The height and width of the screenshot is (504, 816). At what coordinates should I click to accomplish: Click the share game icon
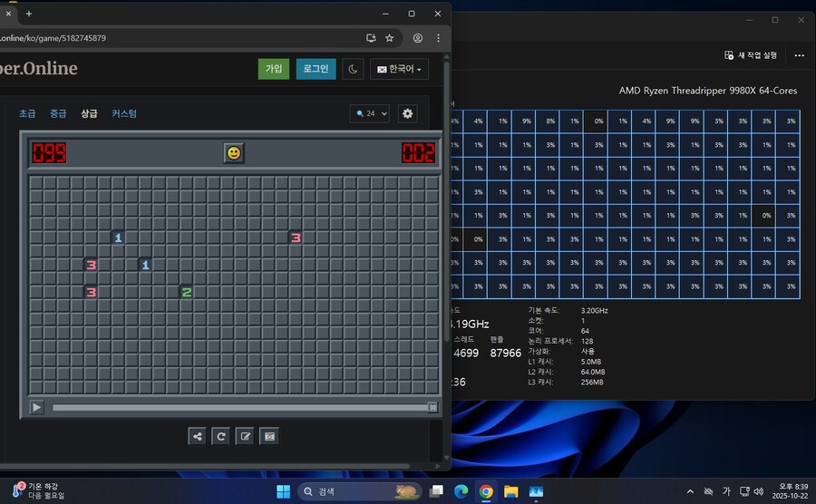197,436
